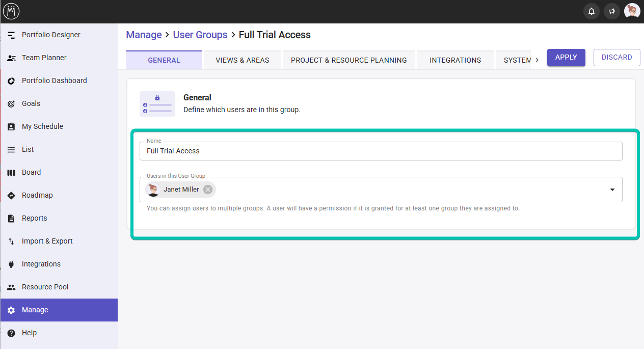Open user profile avatar menu
Image resolution: width=644 pixels, height=349 pixels.
[632, 11]
